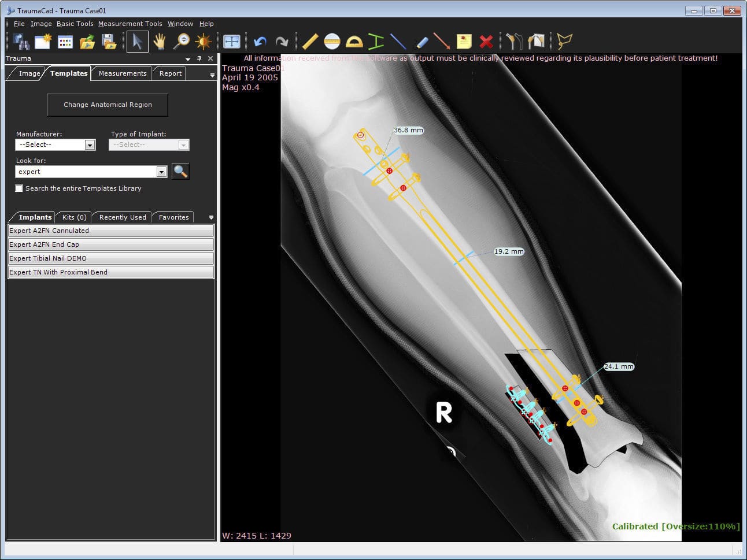Viewport: 747px width, 560px height.
Task: Click the search magnifier button beside Look for
Action: 180,171
